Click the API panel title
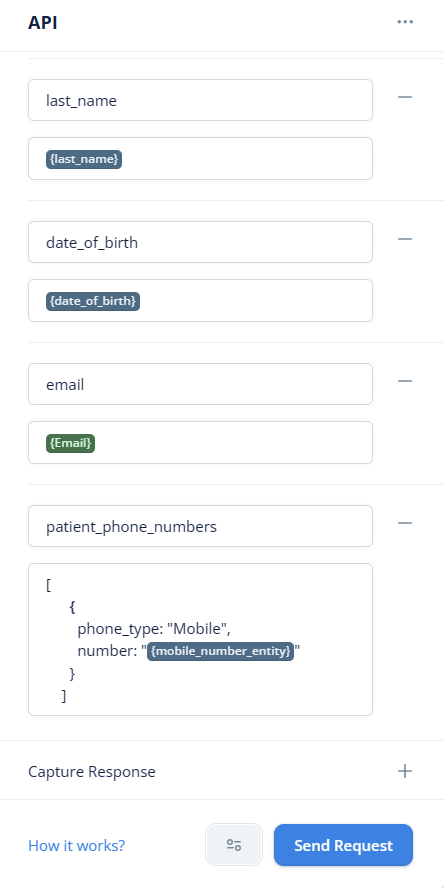444x888 pixels. click(42, 23)
